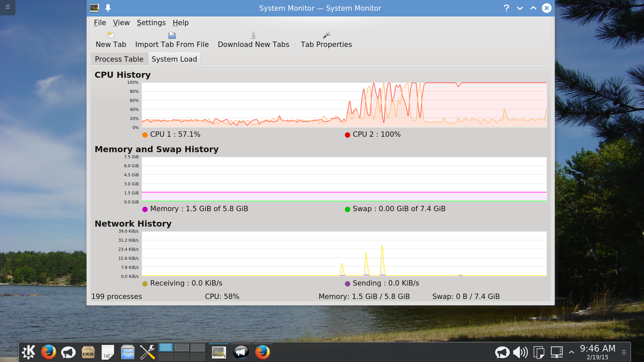
Task: Open the Help menu
Action: click(x=180, y=22)
